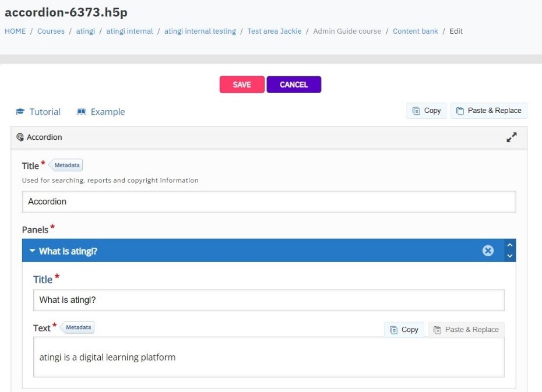Collapse the 'What is atingi?' panel
The width and height of the screenshot is (542, 392).
pos(32,250)
